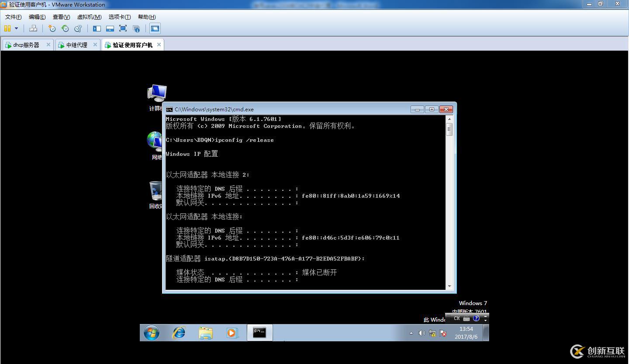Enter full screen mode icon
This screenshot has height=364, width=629.
[x=123, y=28]
